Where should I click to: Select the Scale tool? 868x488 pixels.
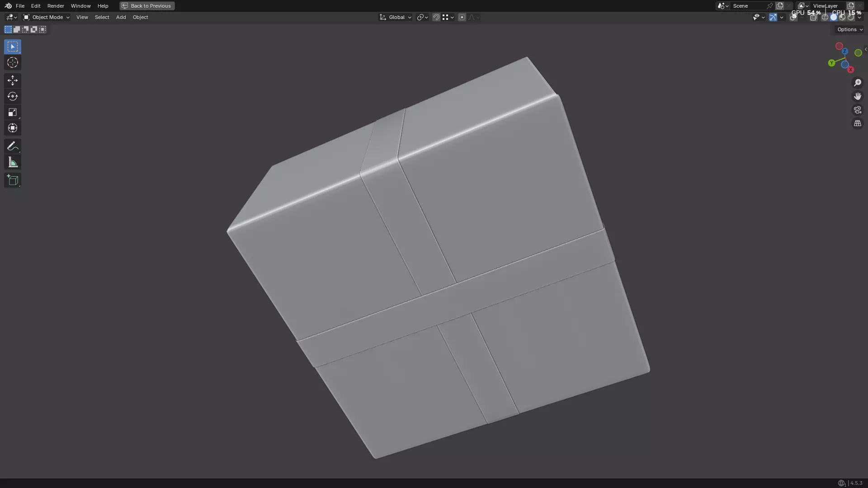[12, 112]
